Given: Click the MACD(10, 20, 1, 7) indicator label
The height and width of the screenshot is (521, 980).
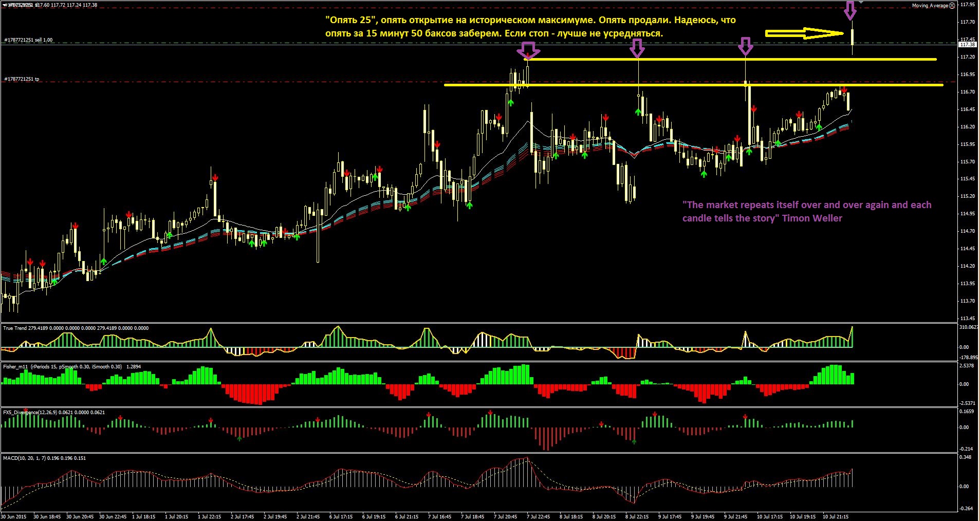Looking at the screenshot, I should tap(45, 458).
